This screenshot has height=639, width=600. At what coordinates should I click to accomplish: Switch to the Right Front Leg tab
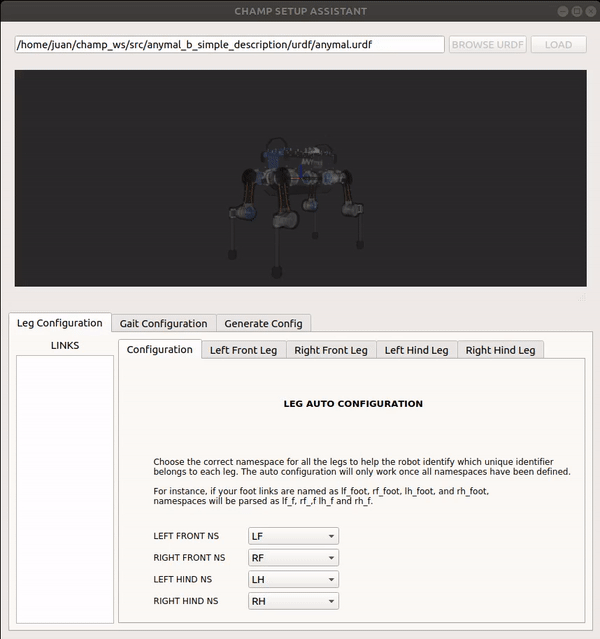coord(331,350)
